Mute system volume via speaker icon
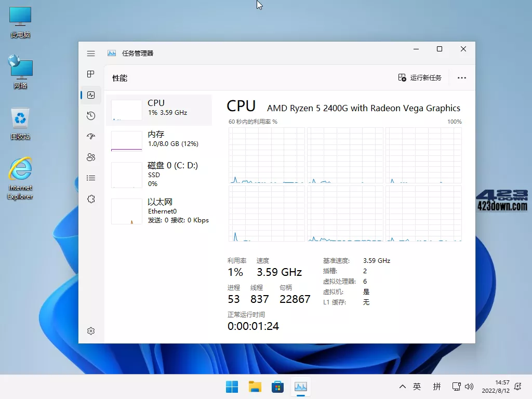This screenshot has height=399, width=532. pos(469,387)
